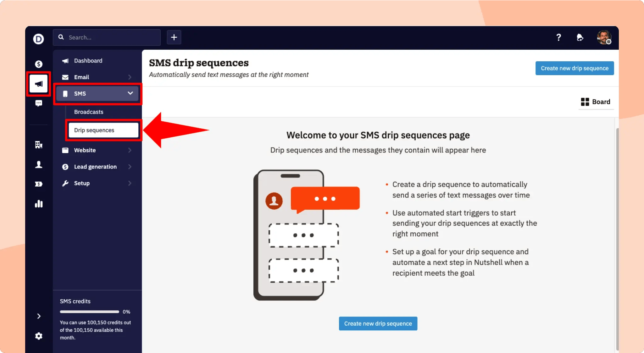The image size is (644, 353).
Task: Open the Companies building icon
Action: tap(39, 145)
